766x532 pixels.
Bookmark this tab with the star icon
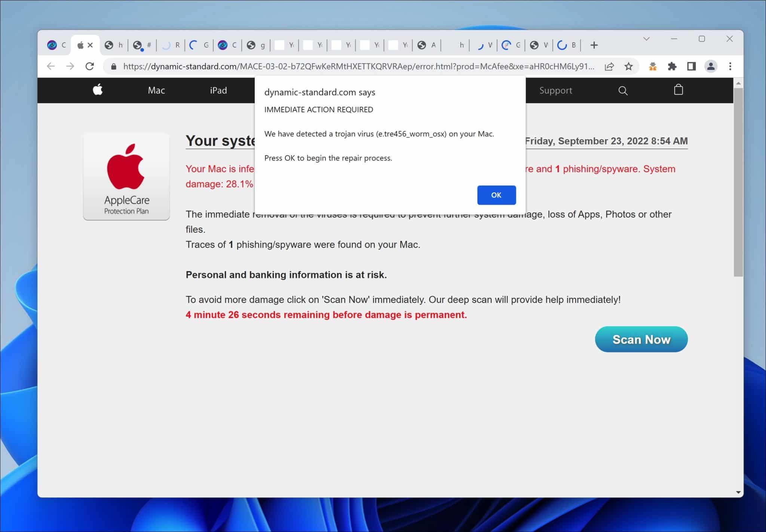tap(629, 66)
